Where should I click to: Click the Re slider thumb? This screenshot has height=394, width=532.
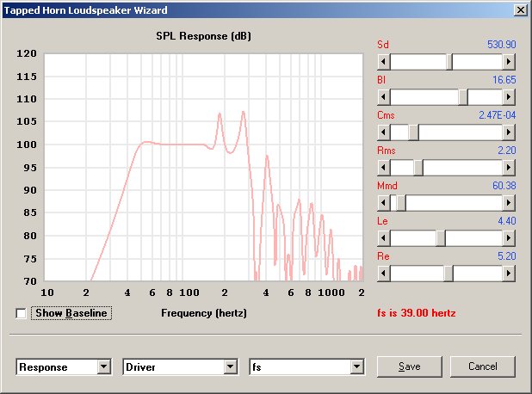click(x=448, y=274)
